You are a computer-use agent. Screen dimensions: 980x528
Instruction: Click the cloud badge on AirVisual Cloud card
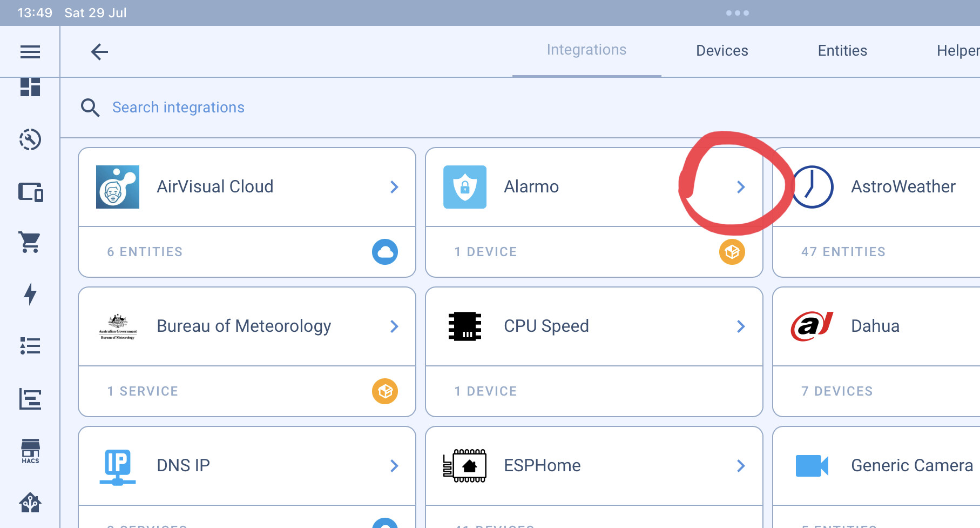[385, 252]
